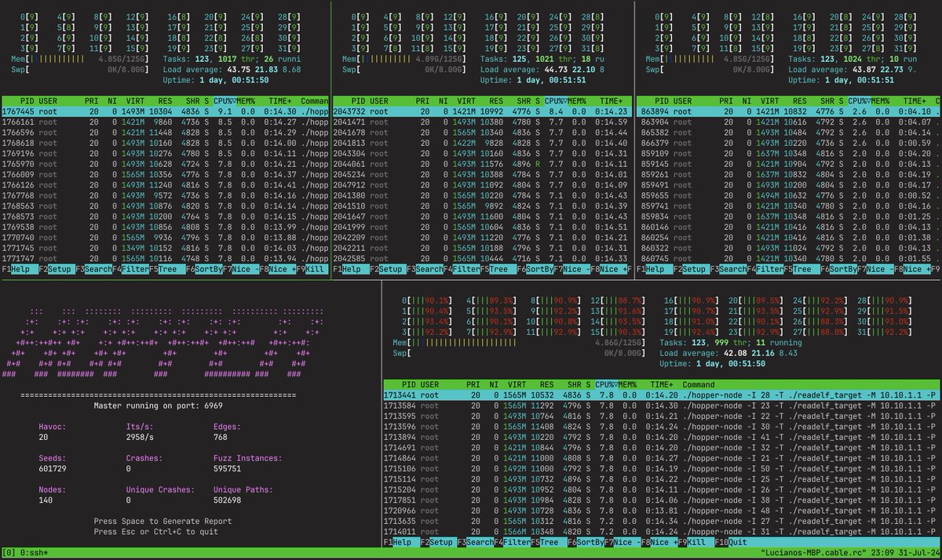Sort by CPU% column in top-left htop

pyautogui.click(x=224, y=100)
